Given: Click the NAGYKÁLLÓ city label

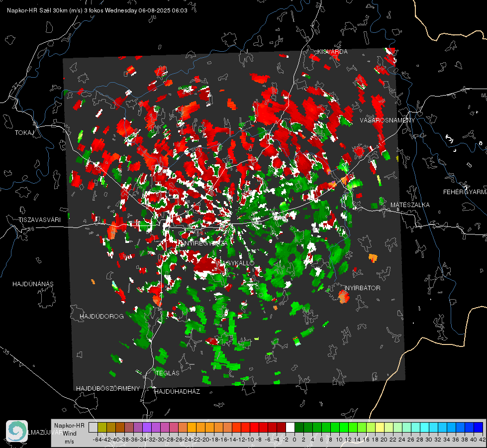Looking at the screenshot, I should pos(236,263).
